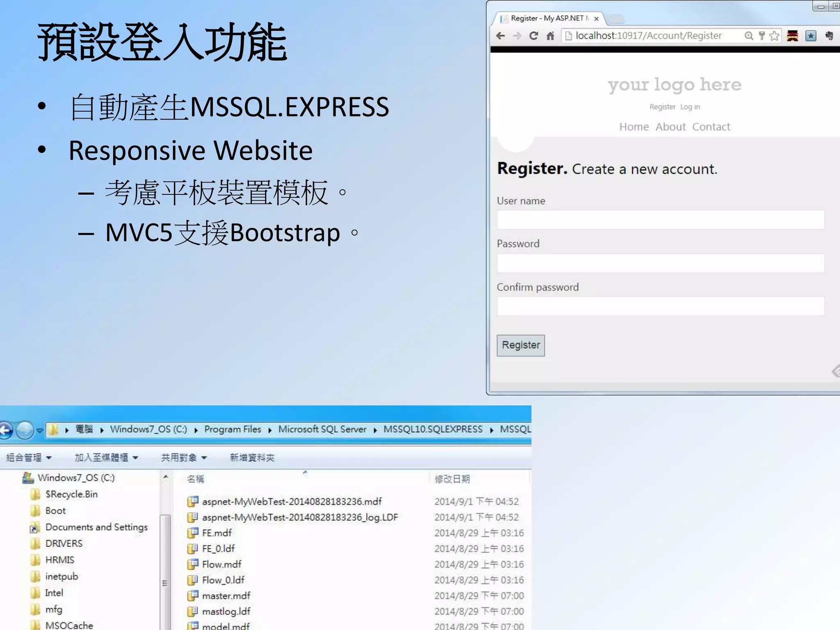Focus the Confirm password field

tap(660, 306)
